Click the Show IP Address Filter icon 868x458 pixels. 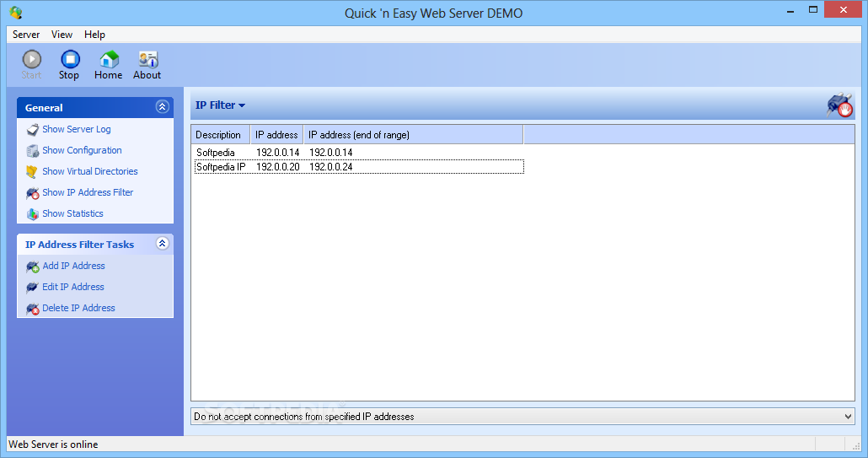click(33, 192)
